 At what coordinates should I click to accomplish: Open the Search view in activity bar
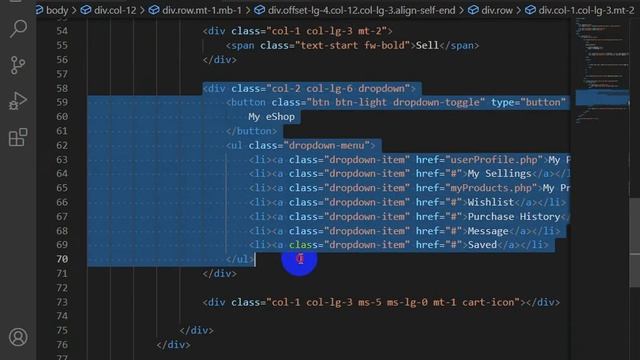(18, 29)
